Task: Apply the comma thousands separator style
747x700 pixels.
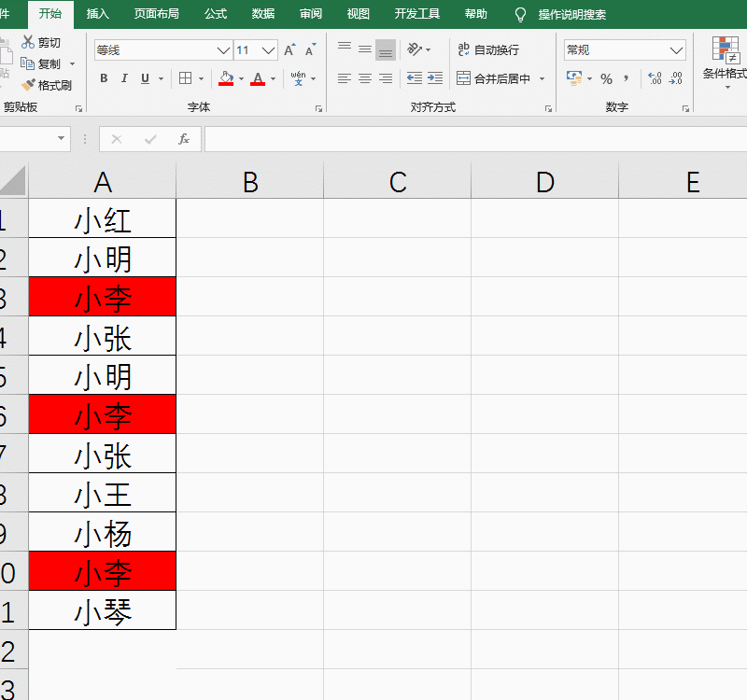Action: point(626,78)
